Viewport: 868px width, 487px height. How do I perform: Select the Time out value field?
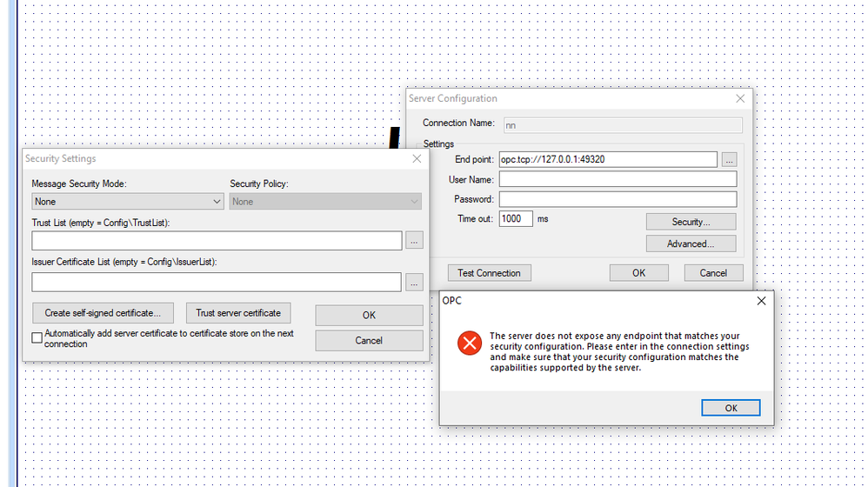pyautogui.click(x=516, y=219)
